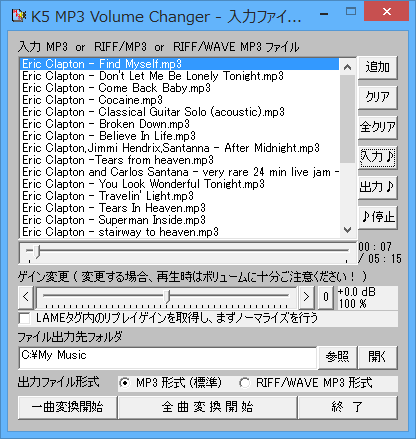Enable LAME tag replay gain normalize checkbox
416x439 pixels.
(x=25, y=318)
